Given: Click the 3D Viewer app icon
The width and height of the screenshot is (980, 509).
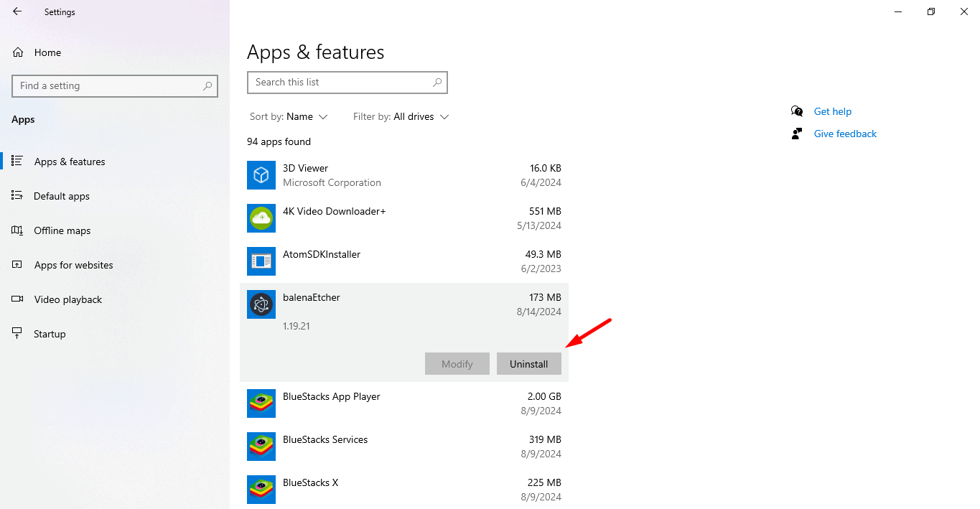Looking at the screenshot, I should [x=261, y=175].
